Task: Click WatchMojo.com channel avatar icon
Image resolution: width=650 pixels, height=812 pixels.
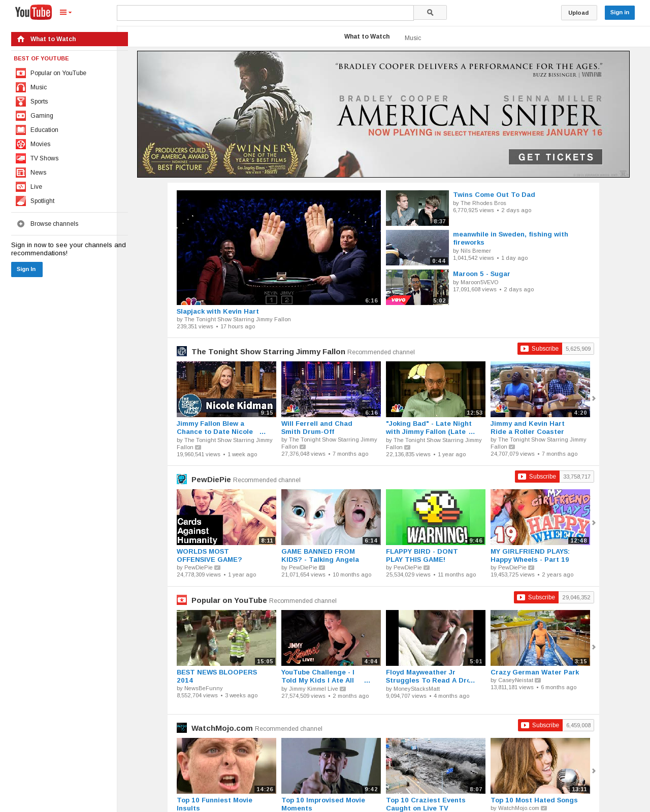Action: click(x=182, y=728)
